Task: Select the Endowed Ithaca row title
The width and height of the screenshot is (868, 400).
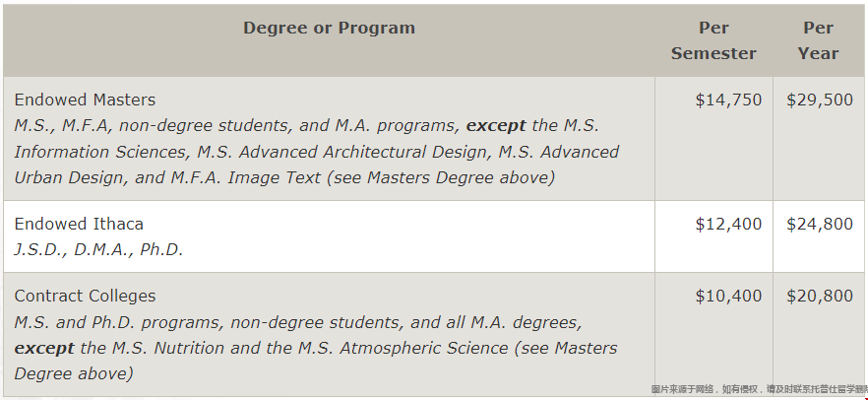Action: (x=79, y=224)
